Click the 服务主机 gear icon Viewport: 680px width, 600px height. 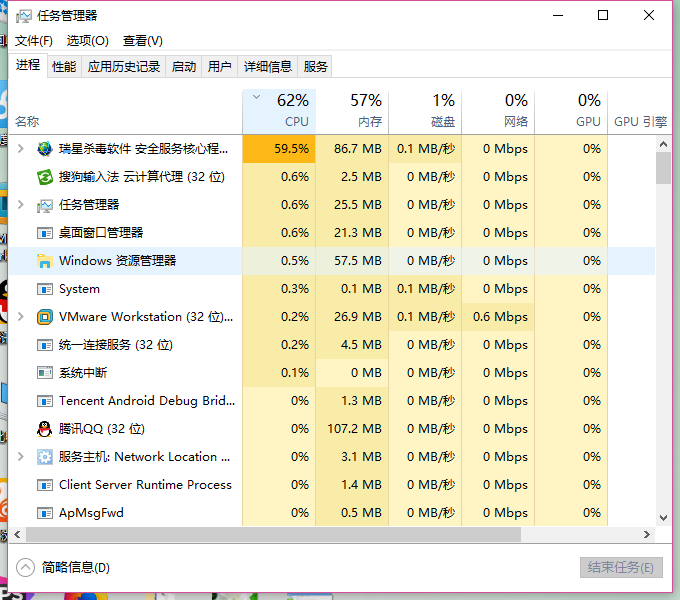pos(45,457)
